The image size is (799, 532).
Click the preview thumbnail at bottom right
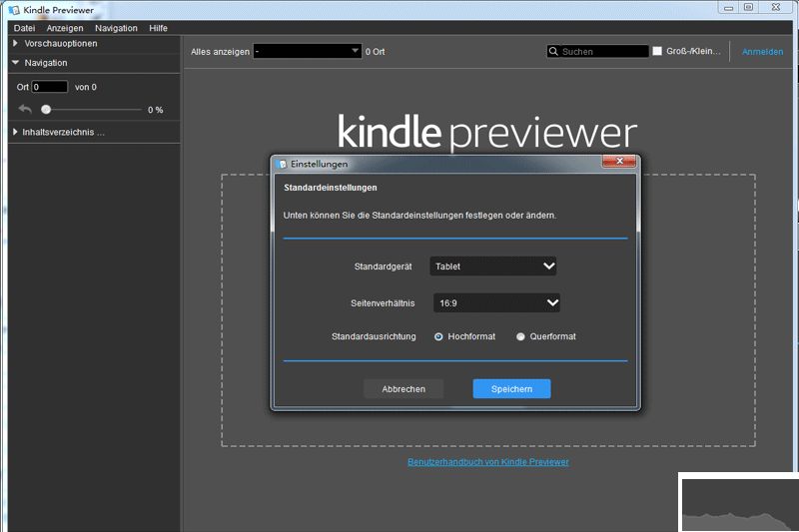pyautogui.click(x=739, y=504)
